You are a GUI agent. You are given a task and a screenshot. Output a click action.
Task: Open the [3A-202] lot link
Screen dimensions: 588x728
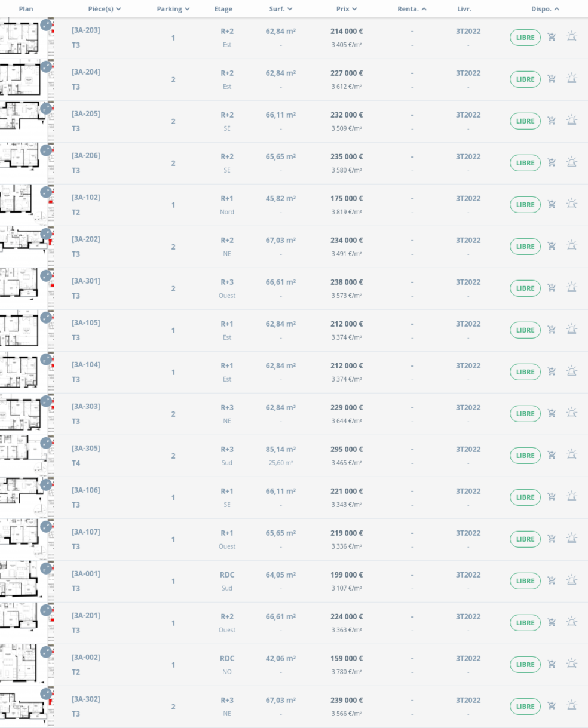click(x=86, y=239)
